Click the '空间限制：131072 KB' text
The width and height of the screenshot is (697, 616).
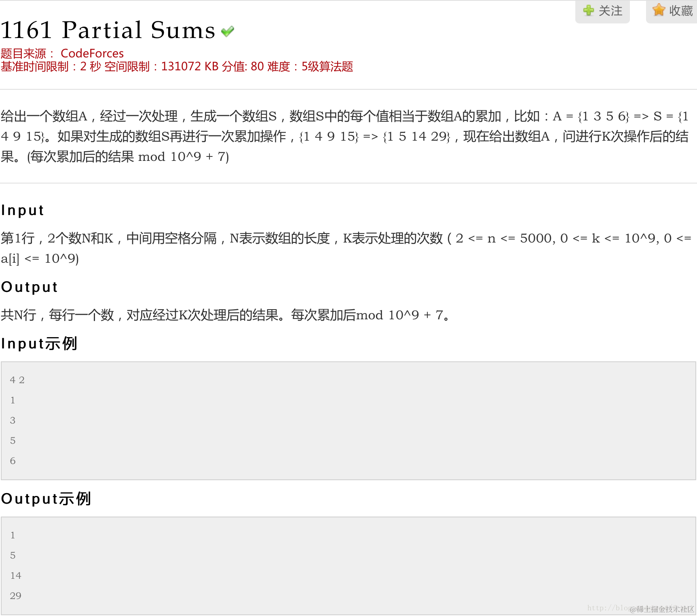(161, 66)
